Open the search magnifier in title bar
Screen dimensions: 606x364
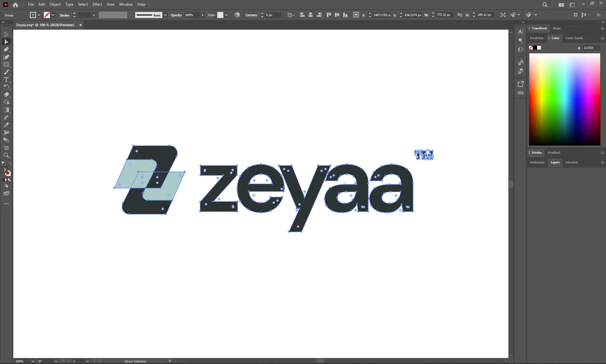pyautogui.click(x=545, y=5)
